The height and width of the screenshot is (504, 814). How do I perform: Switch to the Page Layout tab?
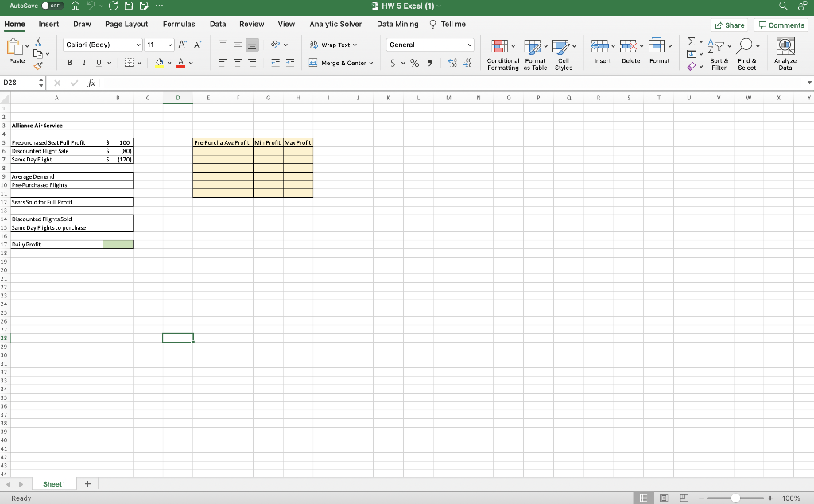(126, 24)
